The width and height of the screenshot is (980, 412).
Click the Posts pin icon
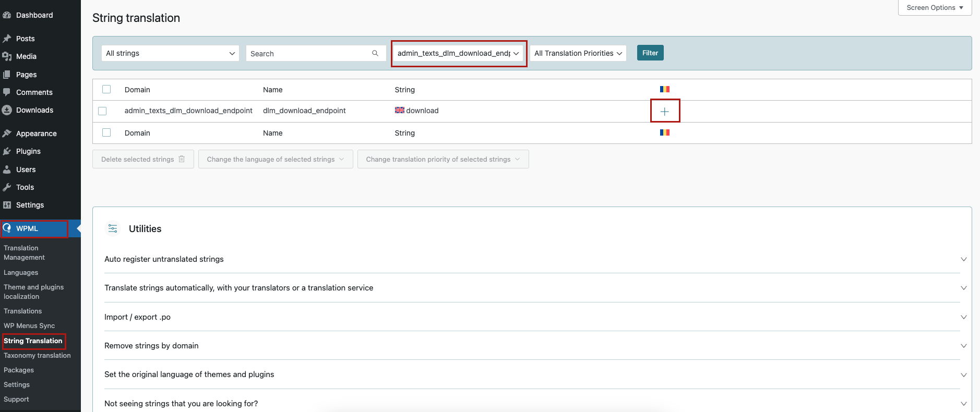[7, 39]
